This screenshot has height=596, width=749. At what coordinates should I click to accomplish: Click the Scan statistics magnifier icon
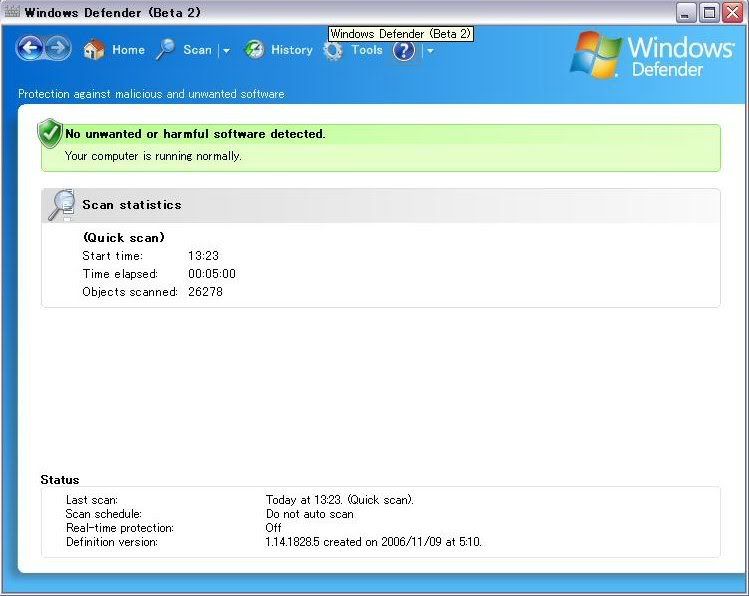pyautogui.click(x=62, y=205)
